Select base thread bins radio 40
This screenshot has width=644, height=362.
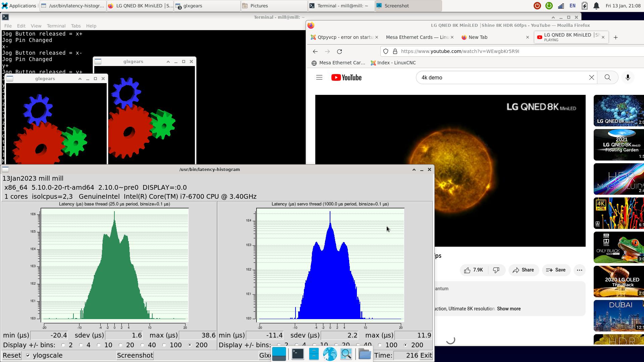(142, 345)
